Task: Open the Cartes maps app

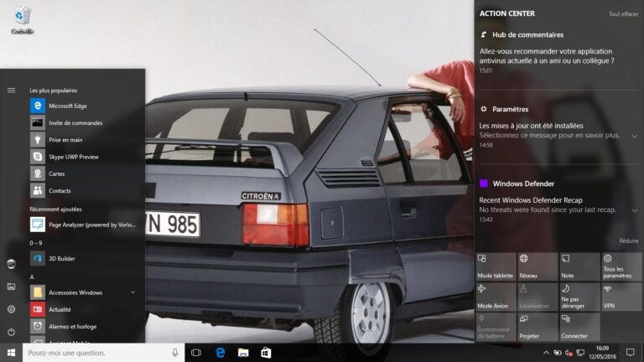Action: pos(56,173)
